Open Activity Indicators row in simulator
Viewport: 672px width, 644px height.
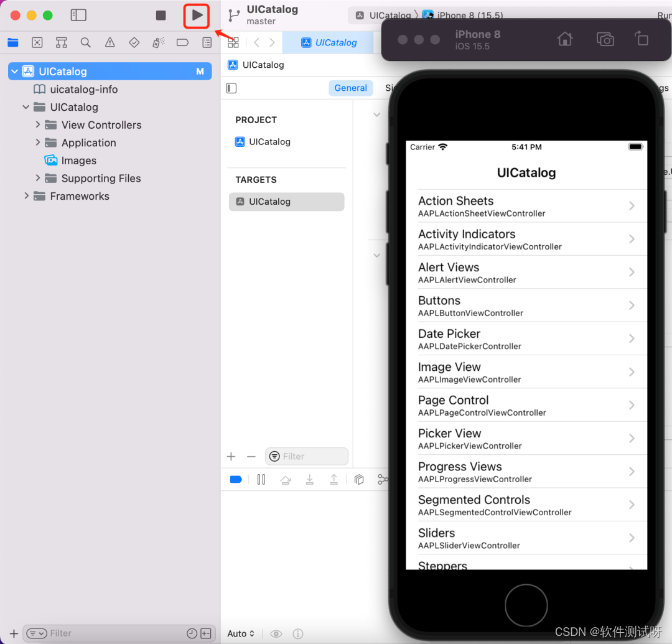coord(526,239)
